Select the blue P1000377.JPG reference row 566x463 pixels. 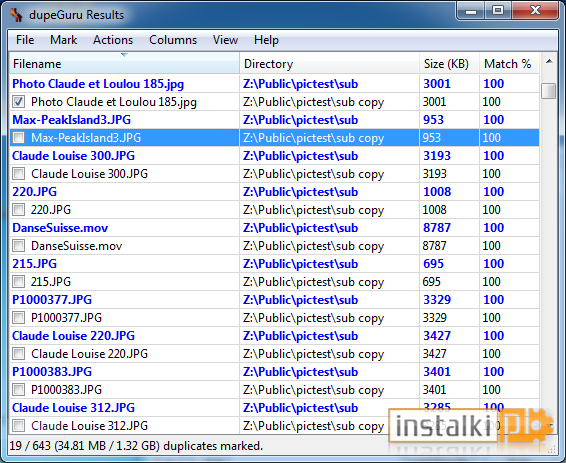point(274,300)
